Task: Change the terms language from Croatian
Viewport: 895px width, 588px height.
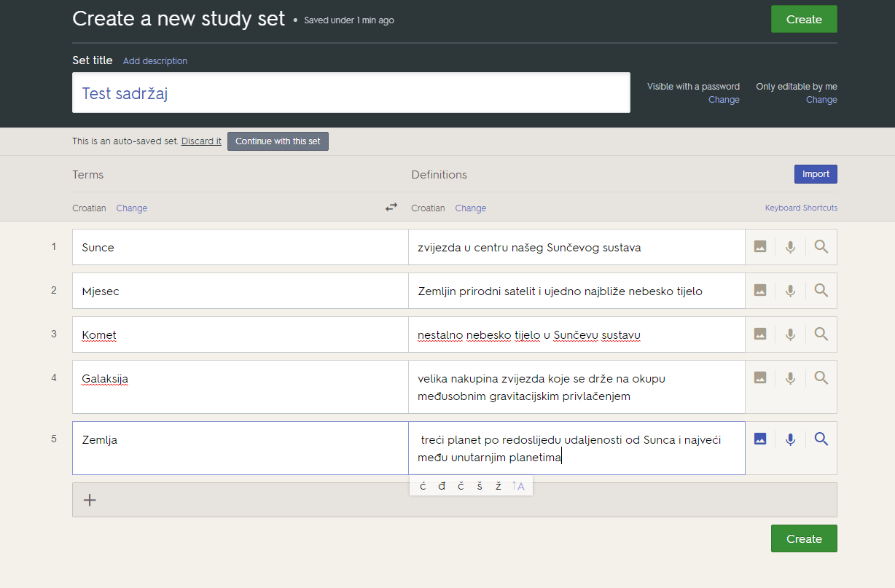Action: pyautogui.click(x=131, y=208)
